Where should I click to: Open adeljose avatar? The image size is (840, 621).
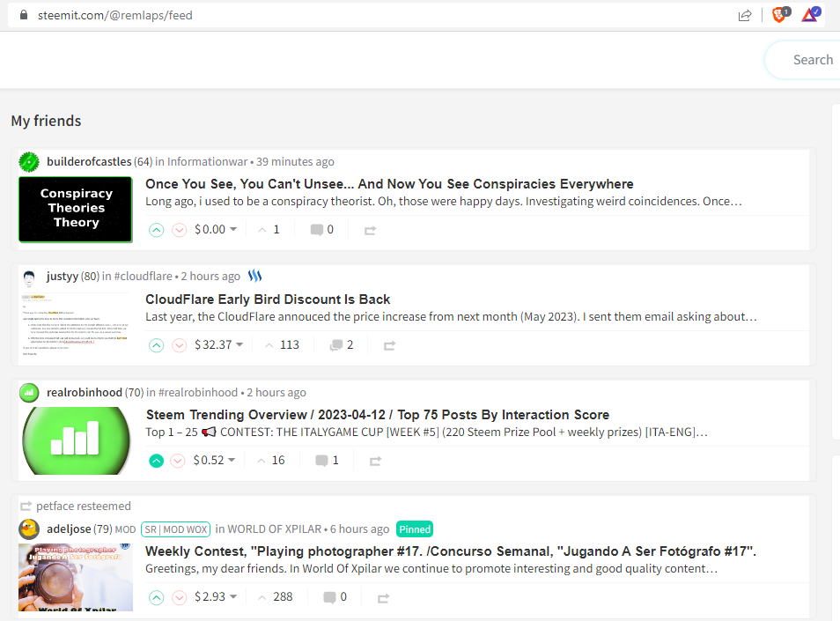pos(29,529)
